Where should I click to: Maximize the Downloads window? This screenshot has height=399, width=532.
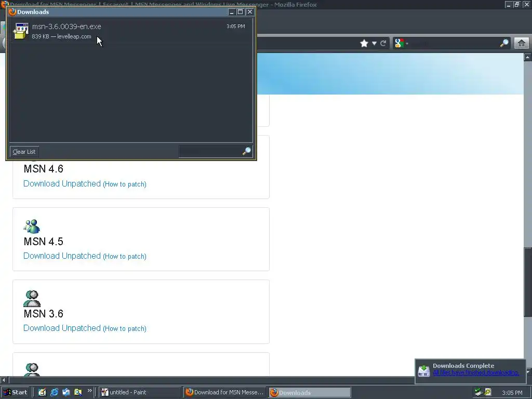[x=240, y=12]
